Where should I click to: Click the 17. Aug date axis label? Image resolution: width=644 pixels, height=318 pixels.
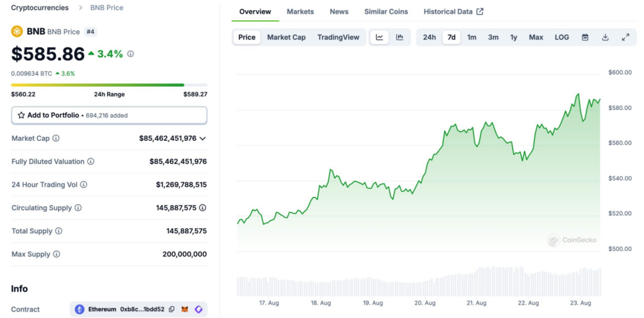(x=269, y=303)
